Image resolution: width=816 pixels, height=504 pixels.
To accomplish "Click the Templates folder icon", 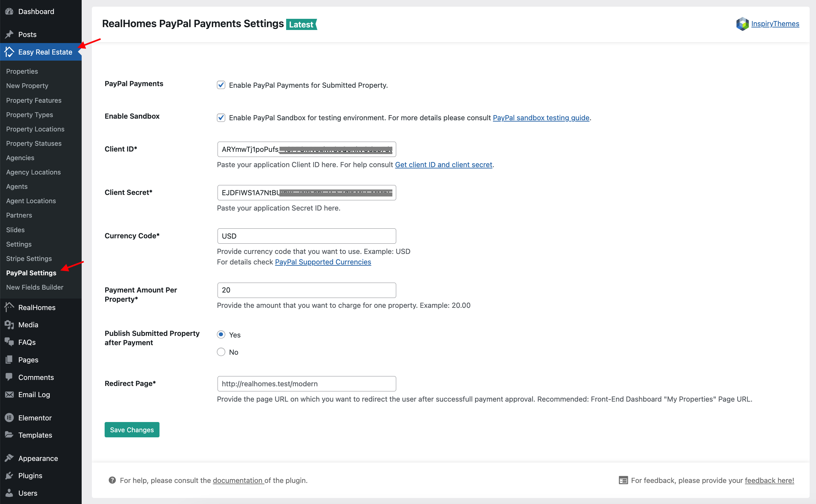I will [9, 435].
